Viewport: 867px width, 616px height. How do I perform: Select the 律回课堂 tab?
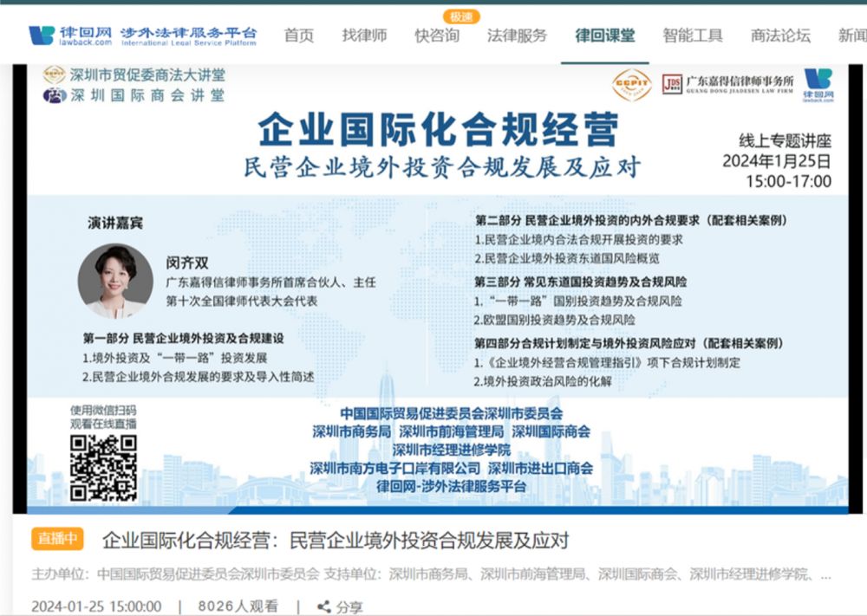tap(605, 36)
